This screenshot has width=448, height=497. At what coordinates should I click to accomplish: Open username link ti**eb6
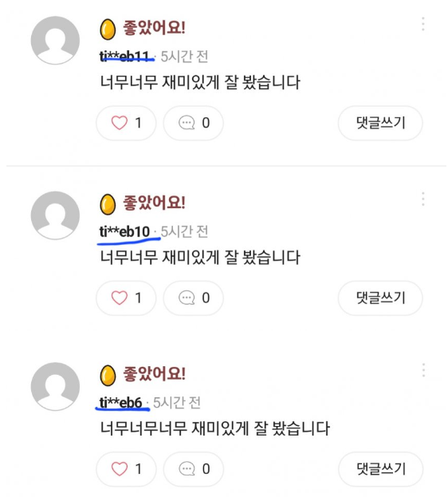(120, 403)
